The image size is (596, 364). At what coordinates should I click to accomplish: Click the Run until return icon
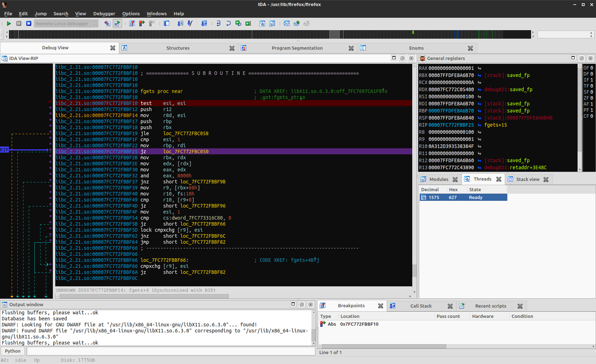[238, 23]
